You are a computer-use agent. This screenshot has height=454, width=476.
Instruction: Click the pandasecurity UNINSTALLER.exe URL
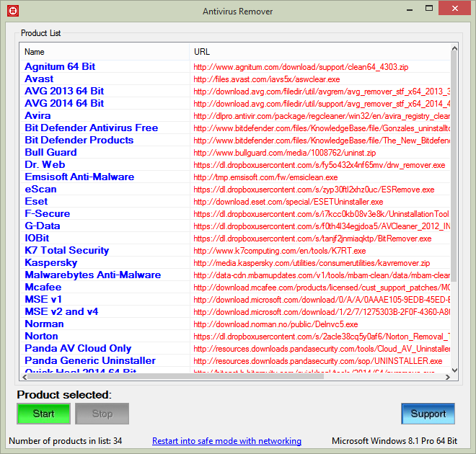tap(318, 361)
